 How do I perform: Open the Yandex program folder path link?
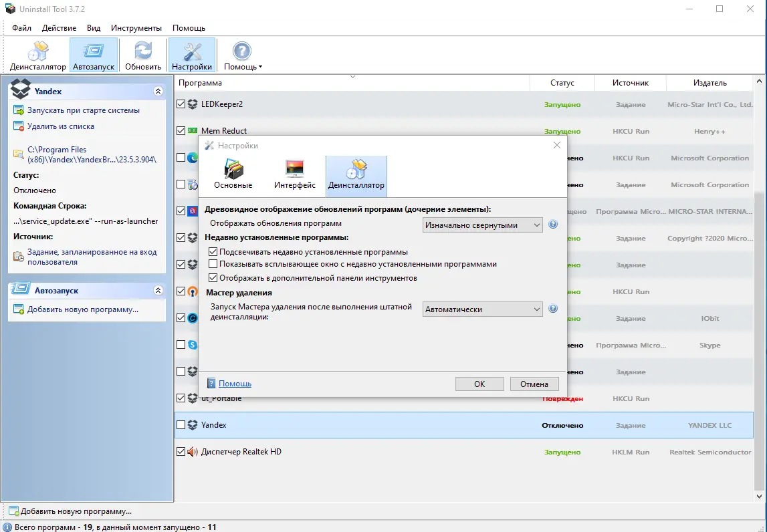[x=92, y=154]
